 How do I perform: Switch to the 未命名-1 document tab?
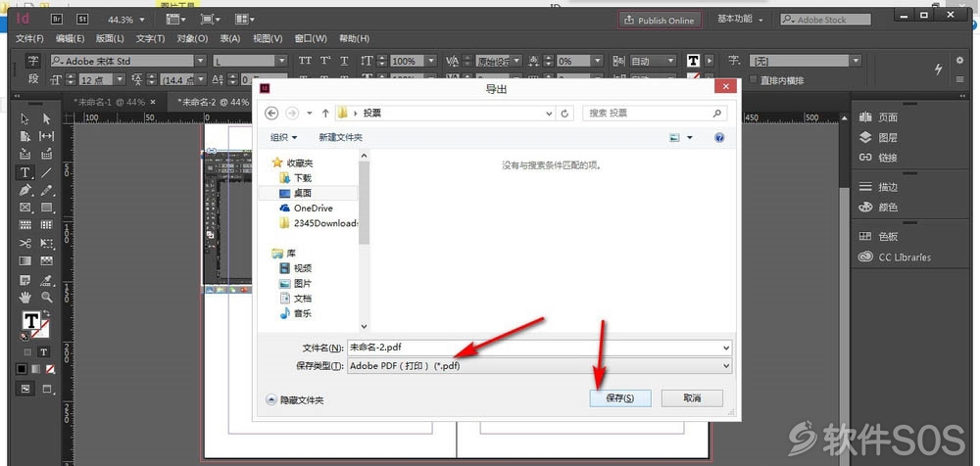[x=110, y=103]
